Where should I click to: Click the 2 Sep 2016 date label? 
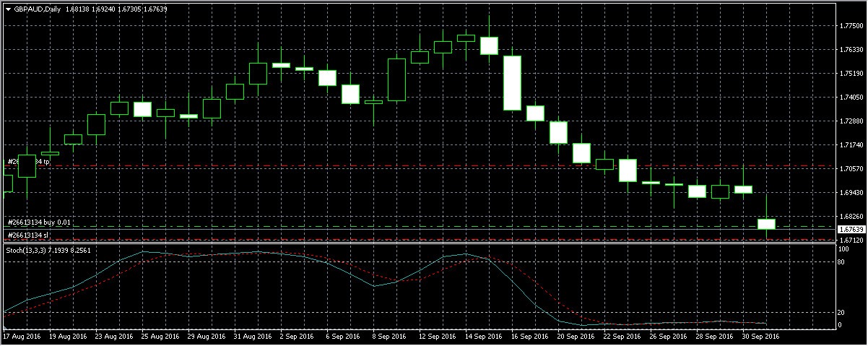[x=298, y=337]
